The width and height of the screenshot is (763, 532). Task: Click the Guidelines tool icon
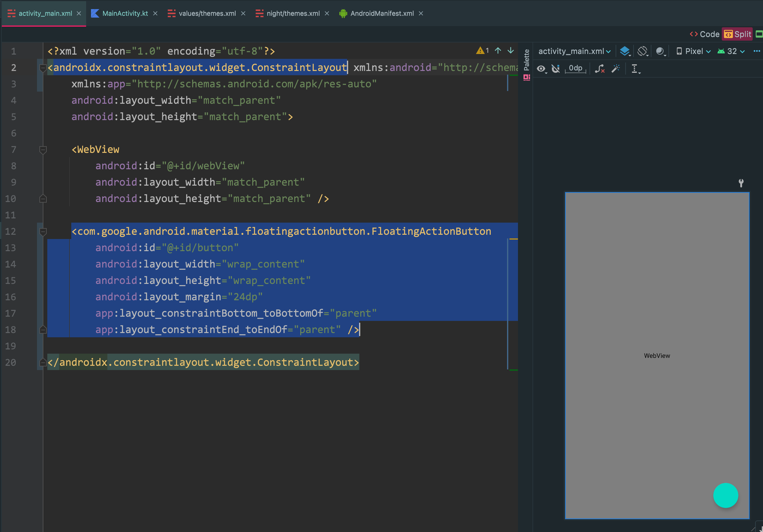[635, 69]
